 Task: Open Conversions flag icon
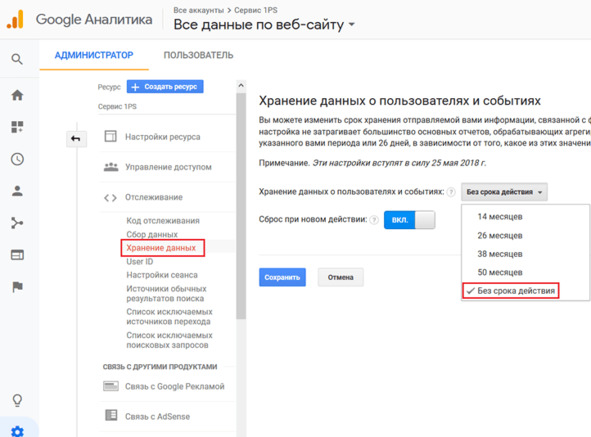pos(17,287)
